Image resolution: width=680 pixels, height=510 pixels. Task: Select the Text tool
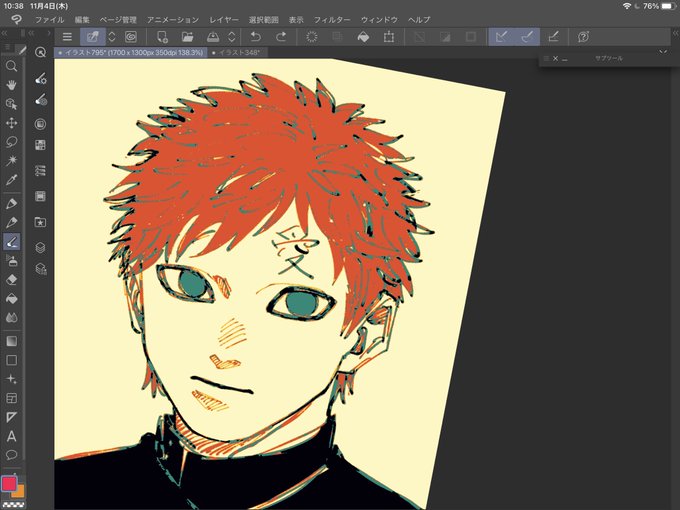coord(11,436)
